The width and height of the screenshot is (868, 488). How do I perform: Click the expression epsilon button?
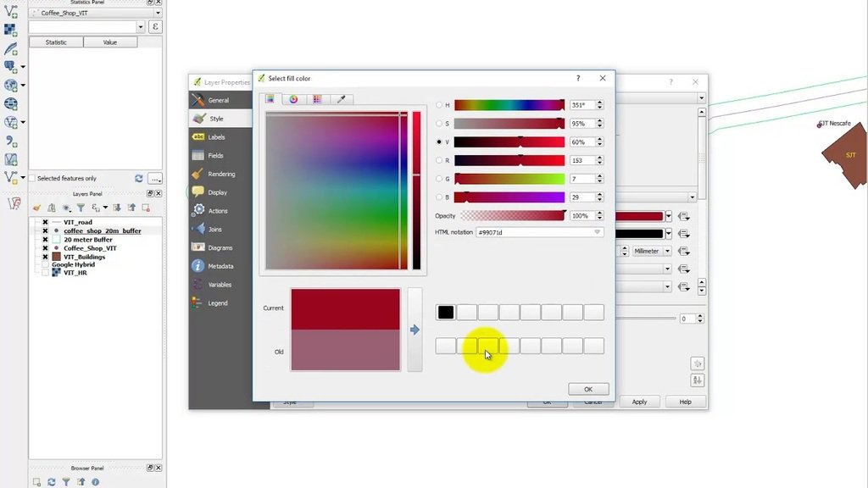156,26
